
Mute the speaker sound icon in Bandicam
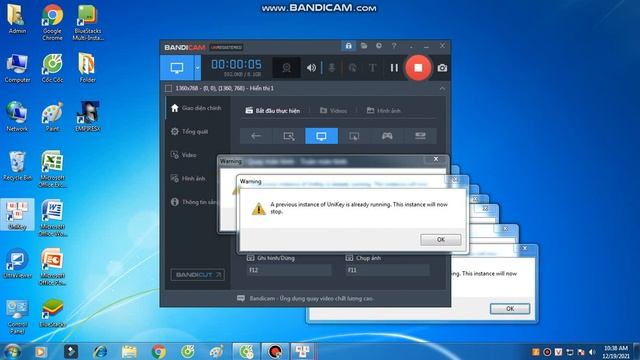pos(311,68)
